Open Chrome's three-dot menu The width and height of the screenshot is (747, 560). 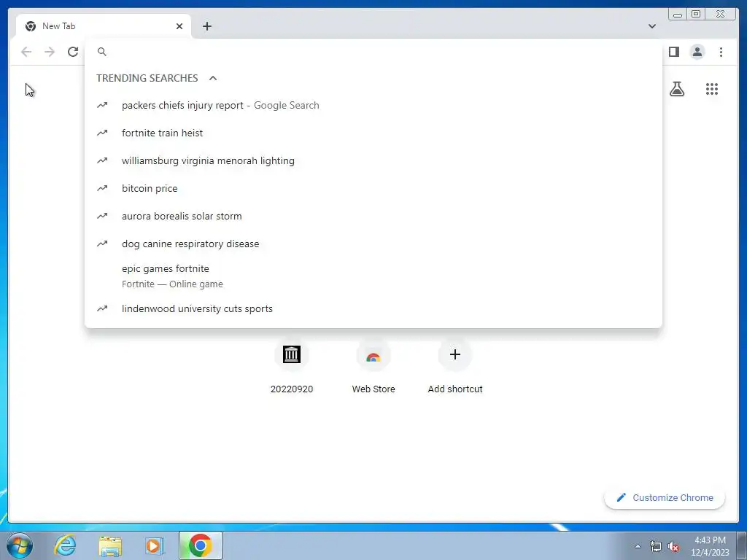tap(721, 52)
